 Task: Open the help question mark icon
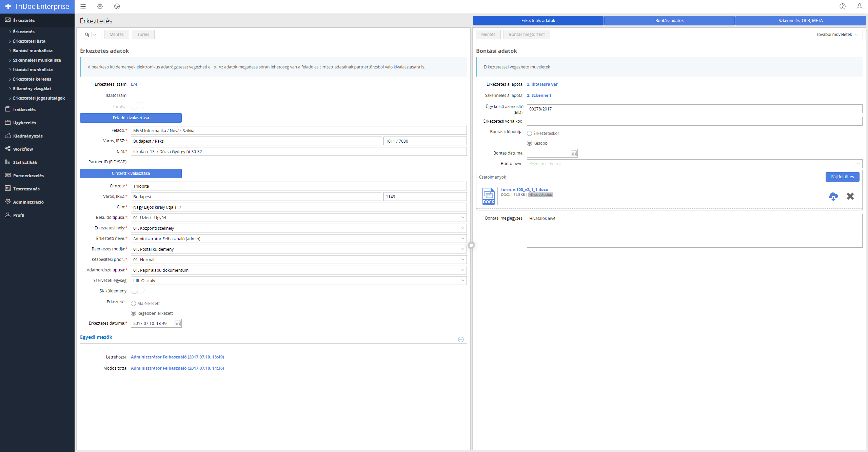click(x=843, y=6)
